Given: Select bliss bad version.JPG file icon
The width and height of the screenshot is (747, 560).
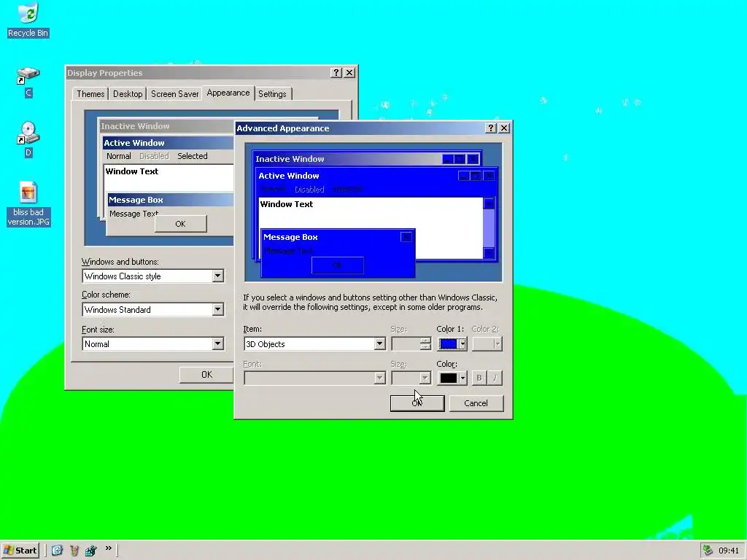Looking at the screenshot, I should (28, 204).
